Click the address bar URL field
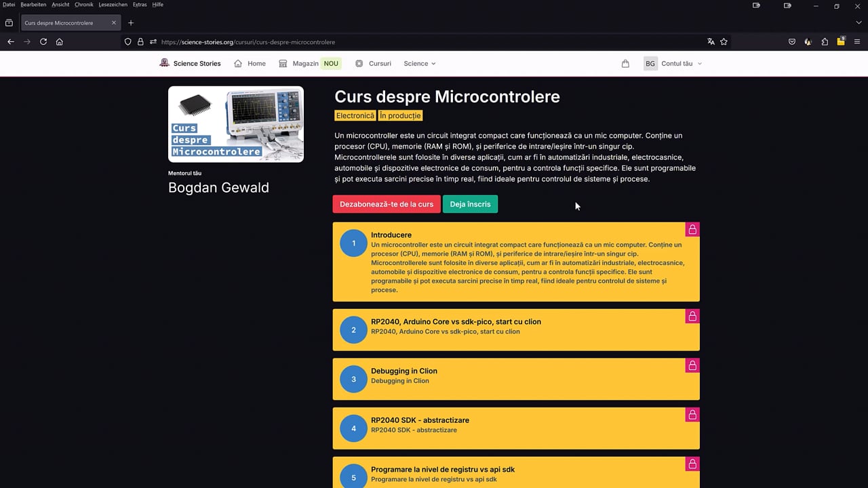Screen dimensions: 868x488 pos(427,42)
